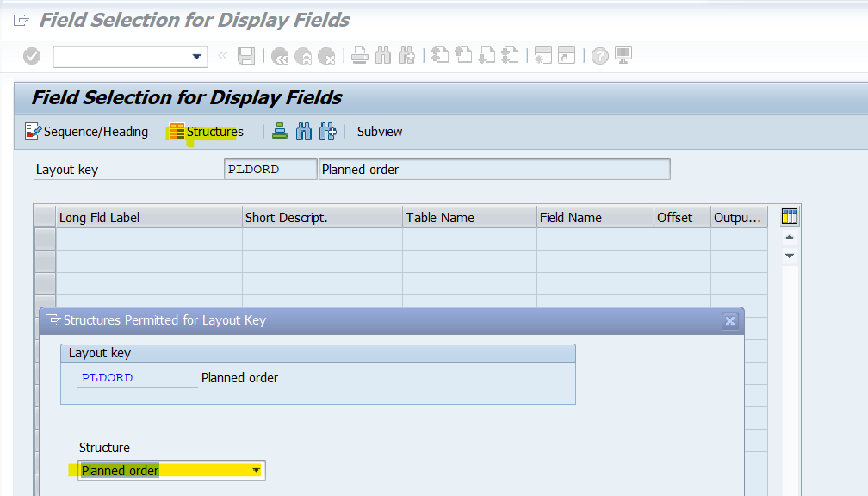Click the Short Descript. column header
This screenshot has width=868, height=496.
[322, 218]
